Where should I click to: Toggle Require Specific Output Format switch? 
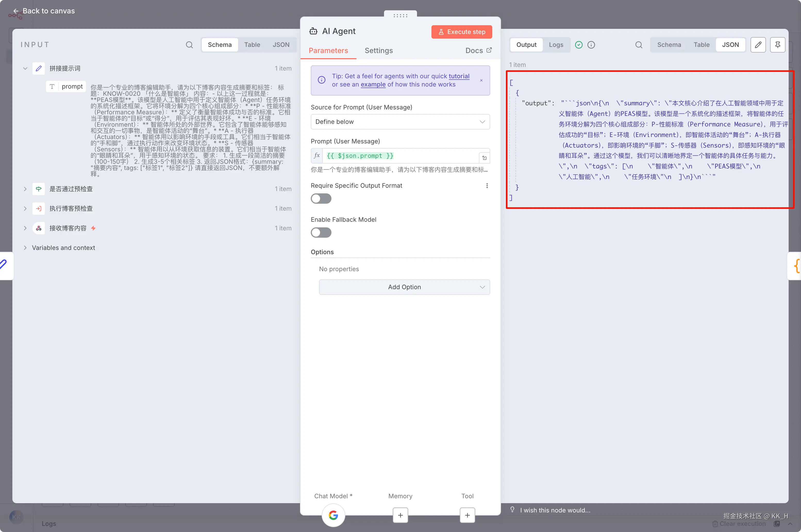coord(321,199)
